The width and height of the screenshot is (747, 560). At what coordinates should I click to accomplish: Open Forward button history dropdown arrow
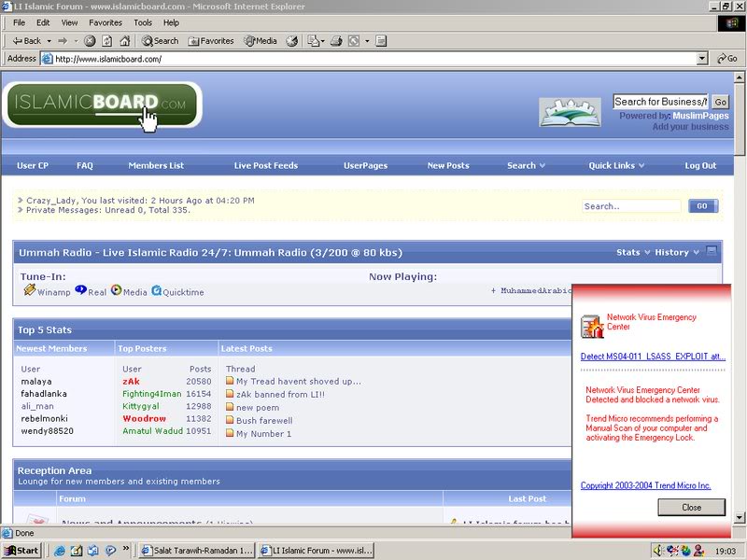(x=76, y=41)
